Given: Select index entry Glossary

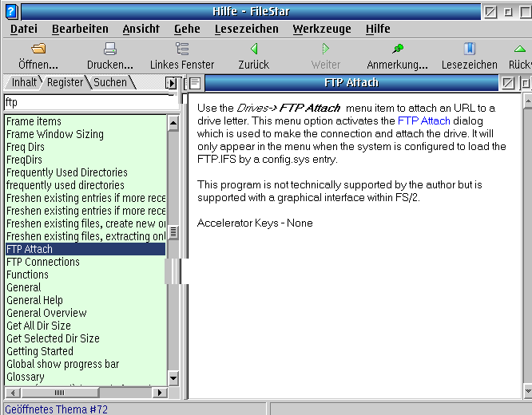Looking at the screenshot, I should [x=85, y=377].
